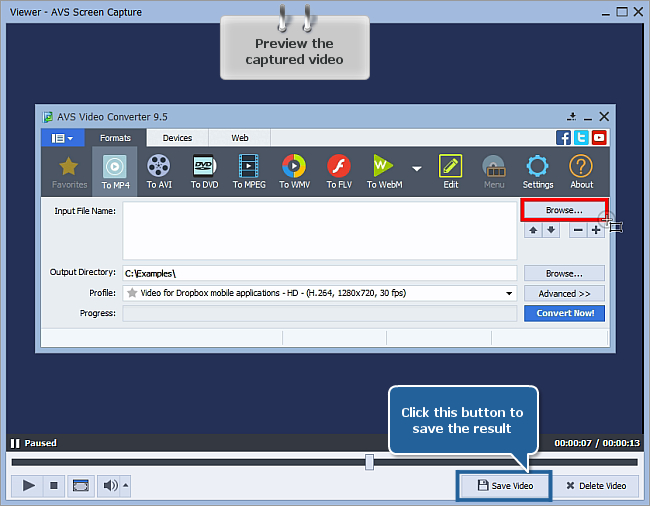Add file with plus button

(x=596, y=230)
